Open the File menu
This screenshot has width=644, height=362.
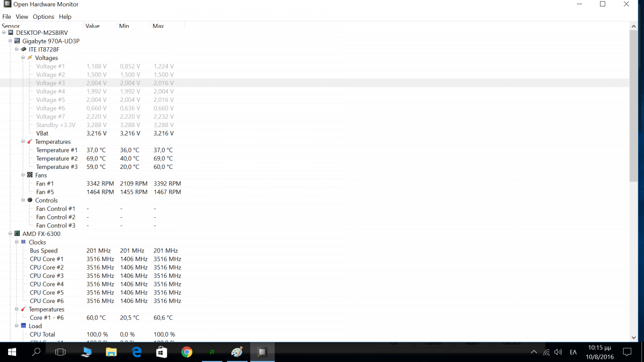point(6,17)
